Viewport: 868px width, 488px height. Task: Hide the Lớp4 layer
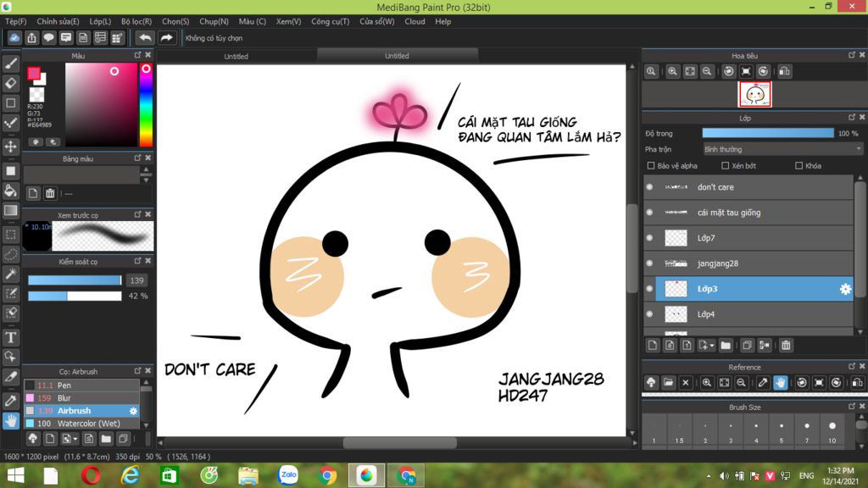[x=649, y=314]
